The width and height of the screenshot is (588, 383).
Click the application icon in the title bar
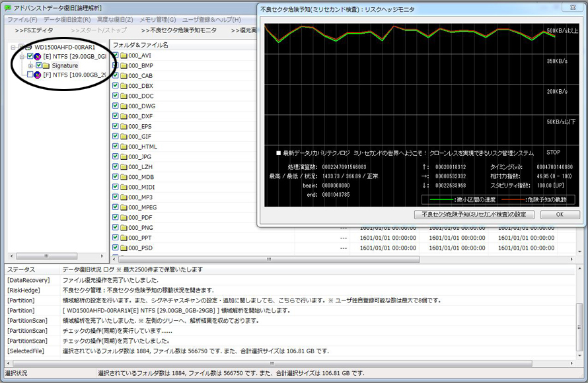tap(7, 8)
